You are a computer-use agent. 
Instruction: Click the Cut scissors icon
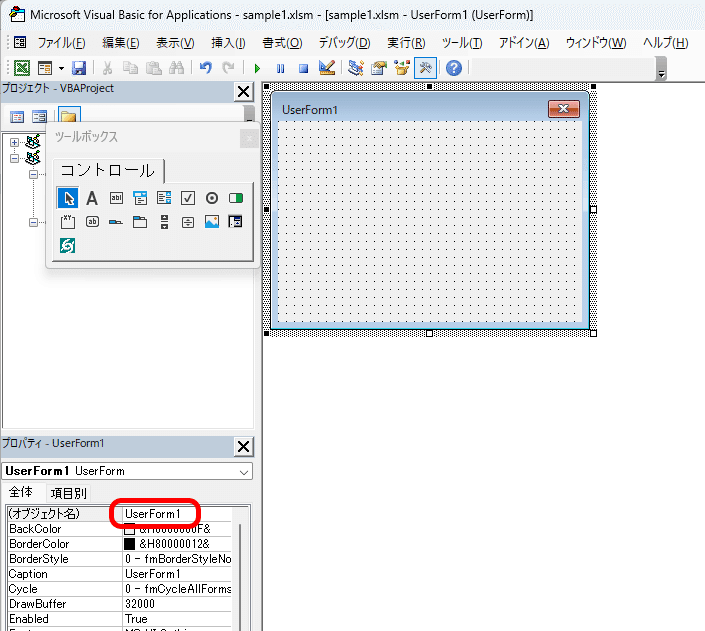click(107, 68)
